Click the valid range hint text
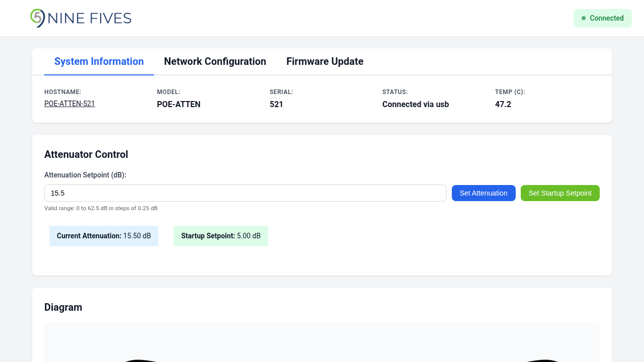 click(x=101, y=208)
